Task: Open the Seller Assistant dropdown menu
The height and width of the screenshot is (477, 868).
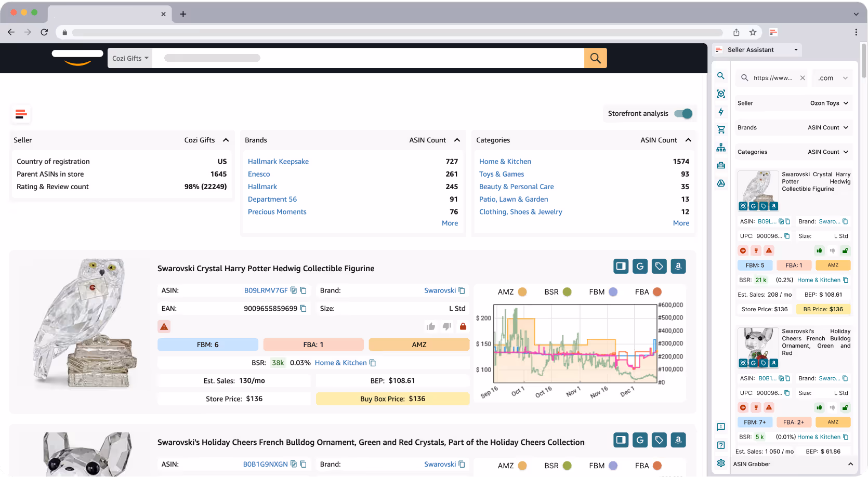Action: point(757,50)
